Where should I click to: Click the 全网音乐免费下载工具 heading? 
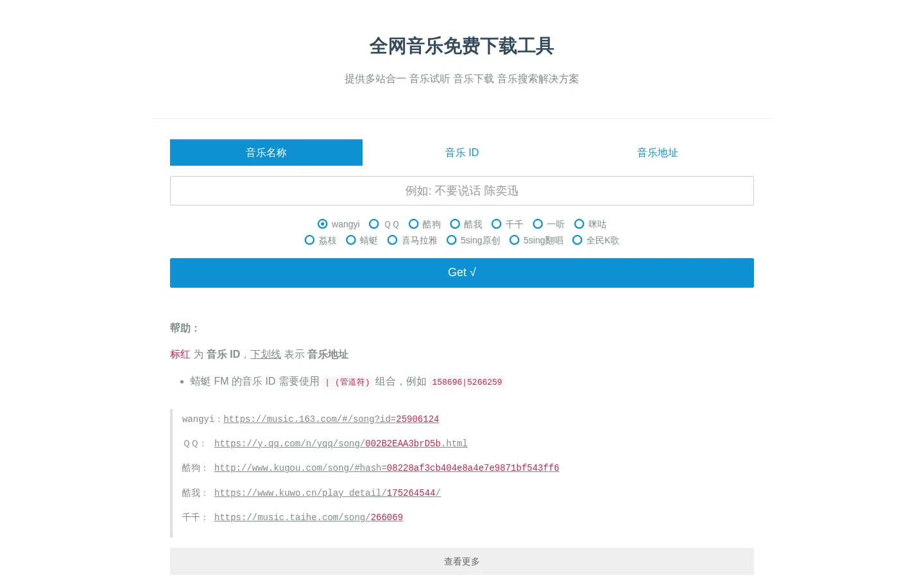(462, 46)
